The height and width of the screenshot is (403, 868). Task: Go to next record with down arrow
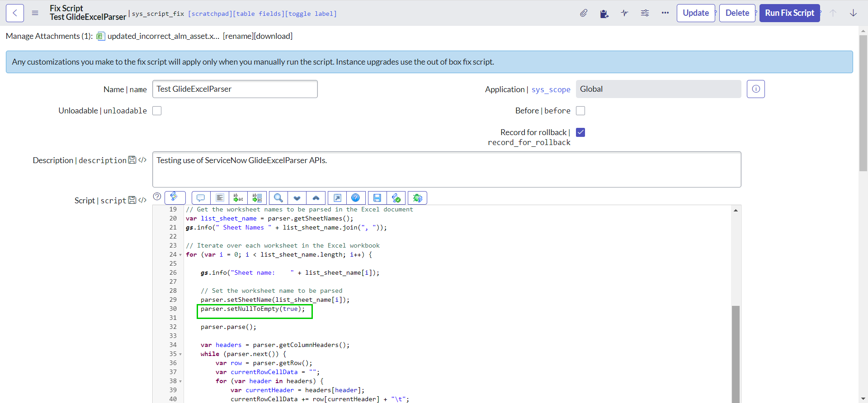(x=854, y=13)
